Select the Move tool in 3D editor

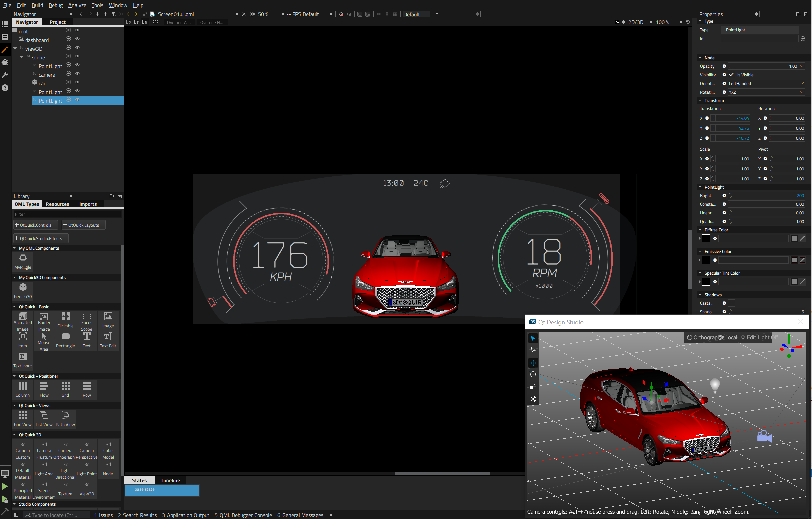[533, 363]
